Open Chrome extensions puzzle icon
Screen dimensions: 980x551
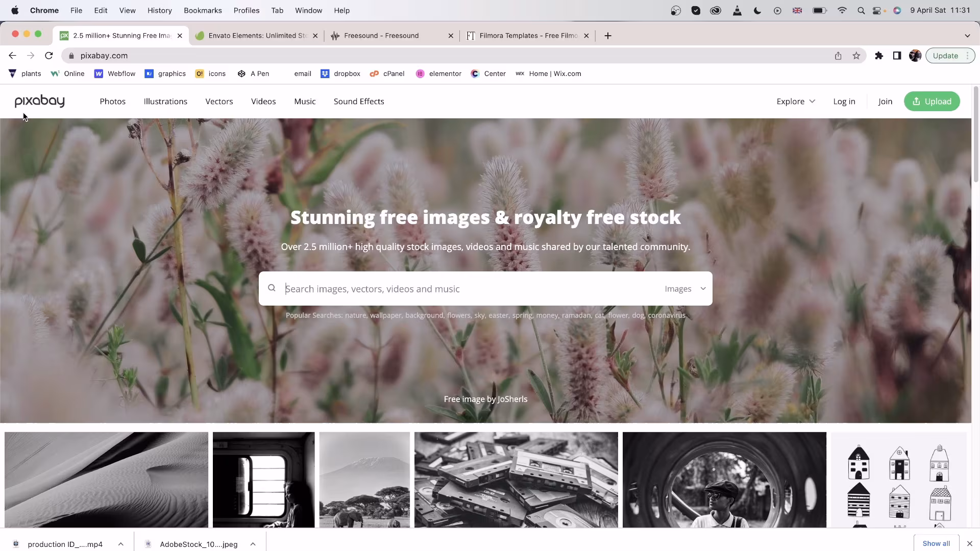click(x=878, y=56)
